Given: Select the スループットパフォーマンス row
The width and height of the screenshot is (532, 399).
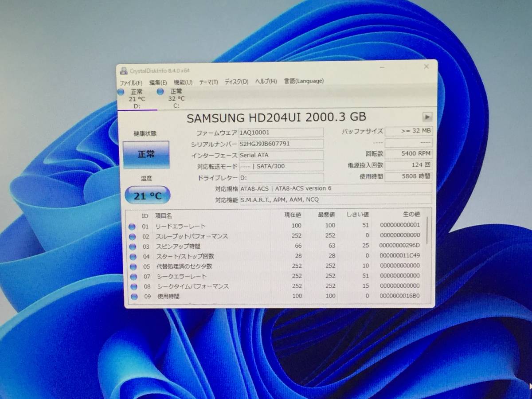Looking at the screenshot, I should (275, 236).
